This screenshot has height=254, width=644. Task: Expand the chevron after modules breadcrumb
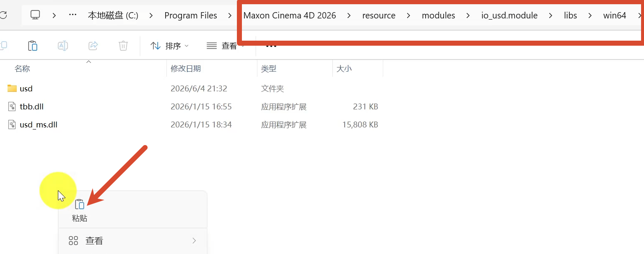[x=468, y=16]
